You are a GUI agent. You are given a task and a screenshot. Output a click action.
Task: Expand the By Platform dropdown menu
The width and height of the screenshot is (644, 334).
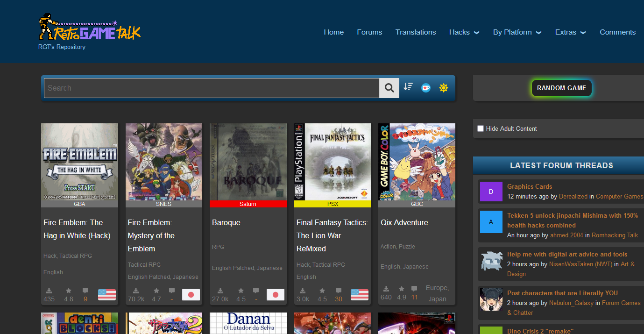coord(517,32)
